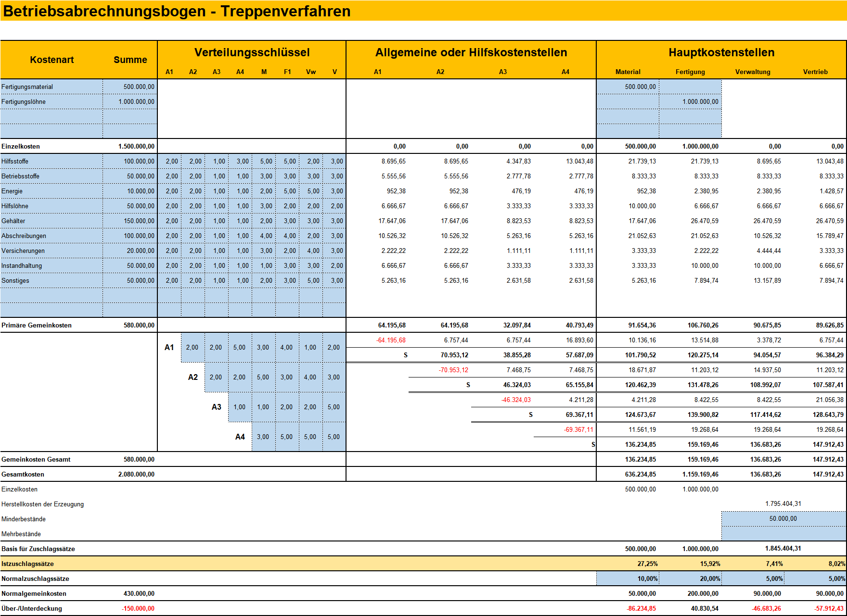Select the Minderbestände input 50.000,00

tap(783, 518)
